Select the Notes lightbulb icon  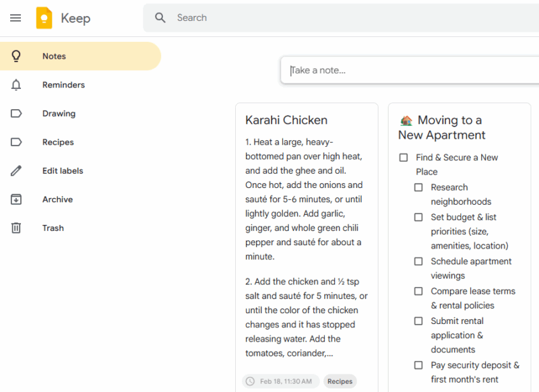(x=16, y=56)
